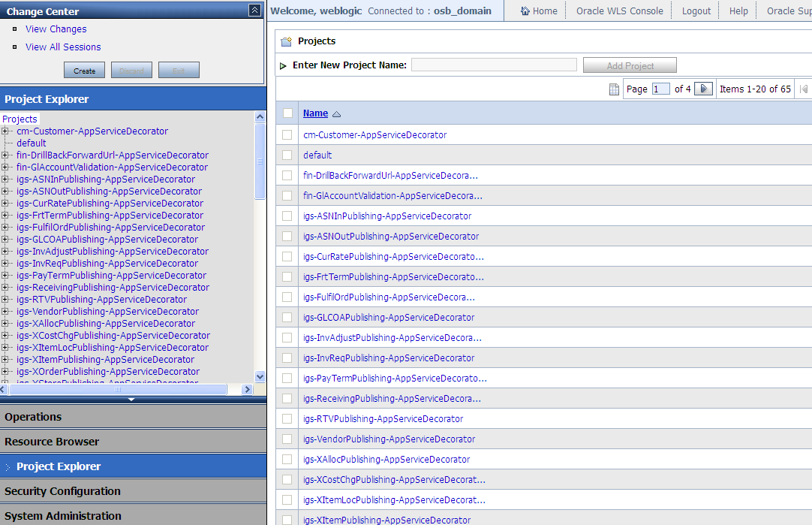Expand igs-CurRatePublishing tree node

[5, 203]
